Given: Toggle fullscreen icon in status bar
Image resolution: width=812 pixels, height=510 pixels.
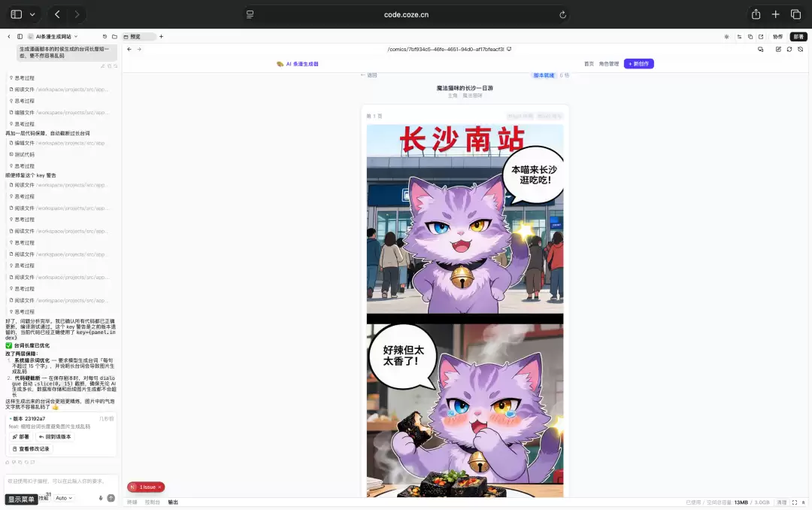Looking at the screenshot, I should pyautogui.click(x=795, y=502).
